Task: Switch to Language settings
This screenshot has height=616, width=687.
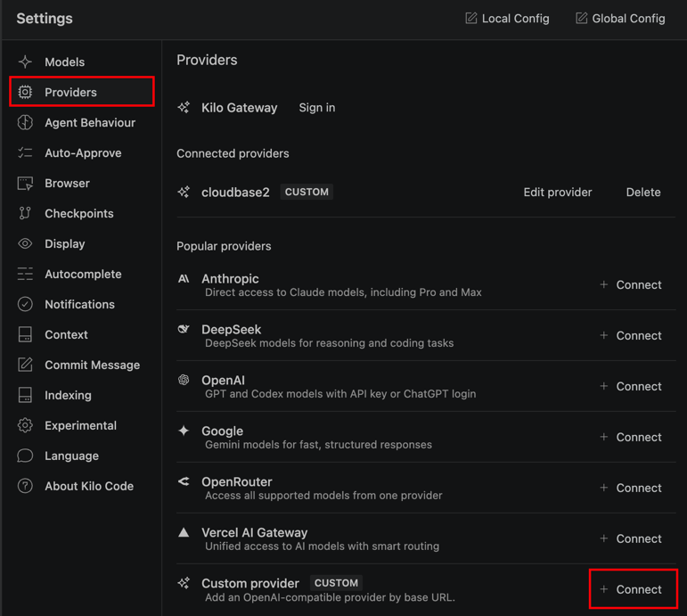Action: pyautogui.click(x=82, y=456)
